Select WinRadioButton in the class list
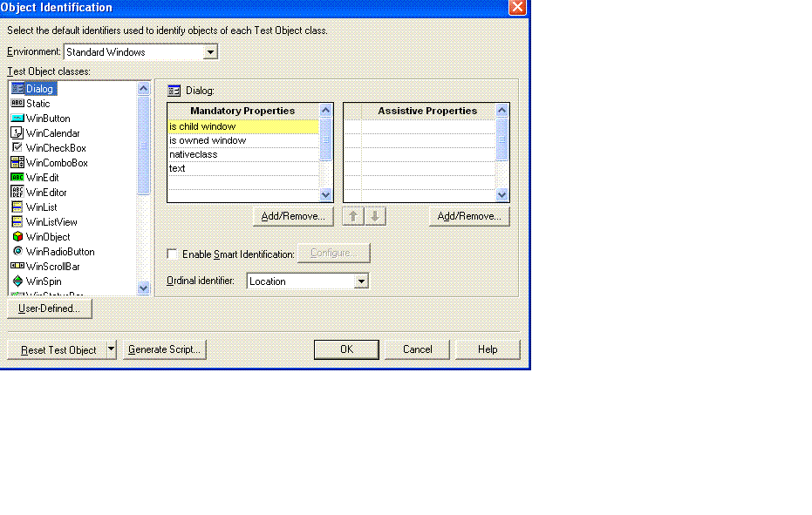The height and width of the screenshot is (515, 812). point(60,252)
